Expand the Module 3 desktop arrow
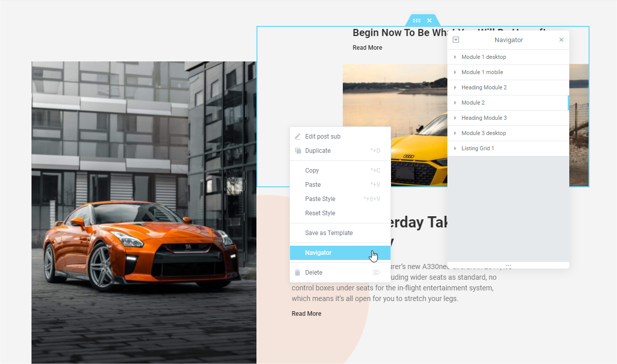This screenshot has width=617, height=364. point(455,134)
